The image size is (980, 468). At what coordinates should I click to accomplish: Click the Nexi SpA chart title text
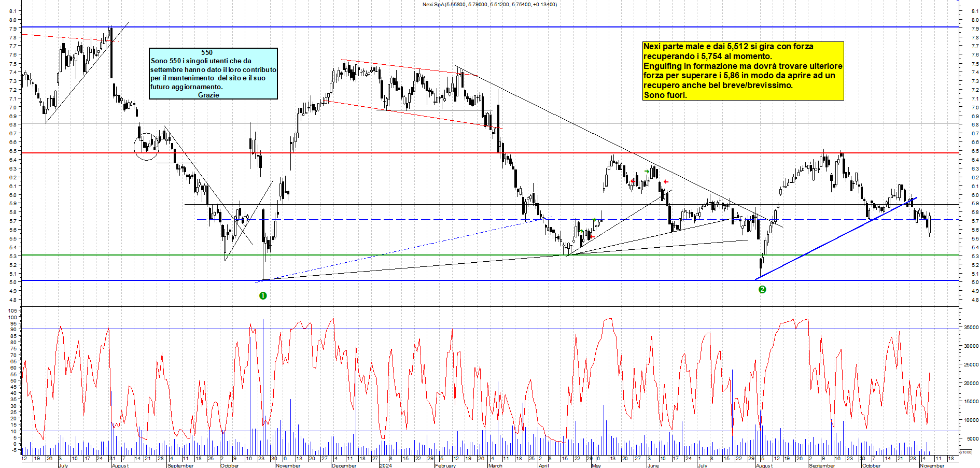pyautogui.click(x=489, y=4)
